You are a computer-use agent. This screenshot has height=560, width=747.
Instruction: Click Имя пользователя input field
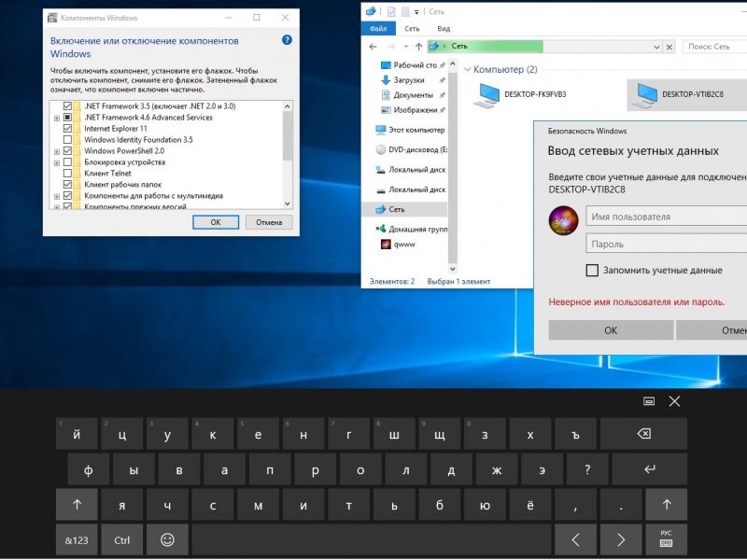[x=667, y=217]
